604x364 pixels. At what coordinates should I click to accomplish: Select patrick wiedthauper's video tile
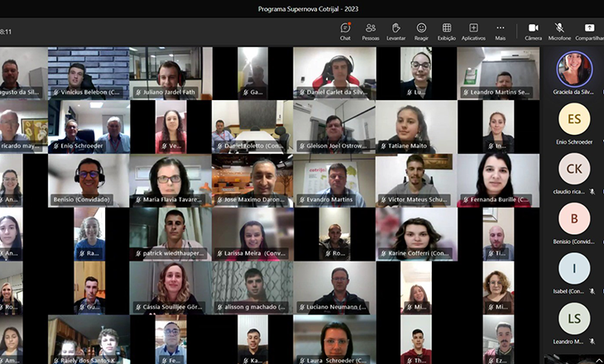(170, 234)
